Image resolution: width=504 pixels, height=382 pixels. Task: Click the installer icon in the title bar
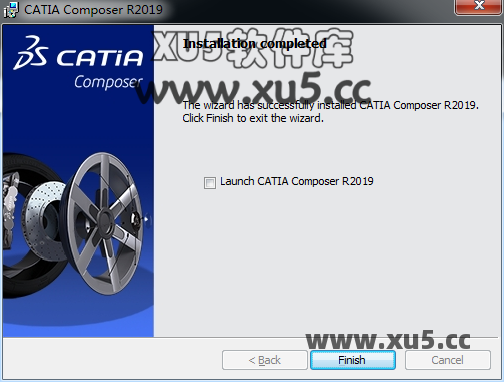(10, 10)
